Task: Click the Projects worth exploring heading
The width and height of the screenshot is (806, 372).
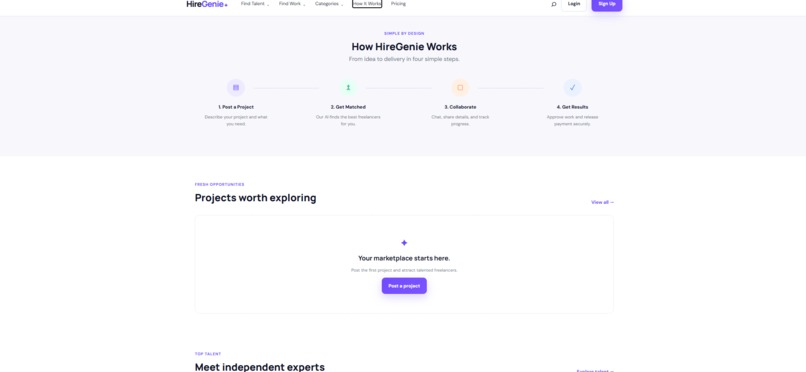Action: (255, 198)
